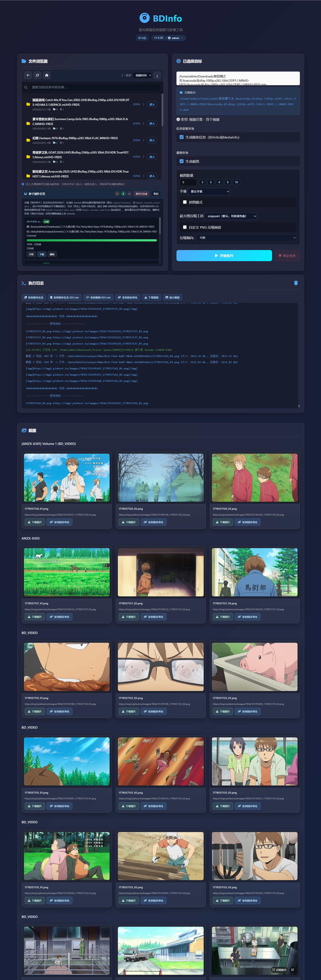Click the 执行日志 terminal header icon

tap(24, 283)
